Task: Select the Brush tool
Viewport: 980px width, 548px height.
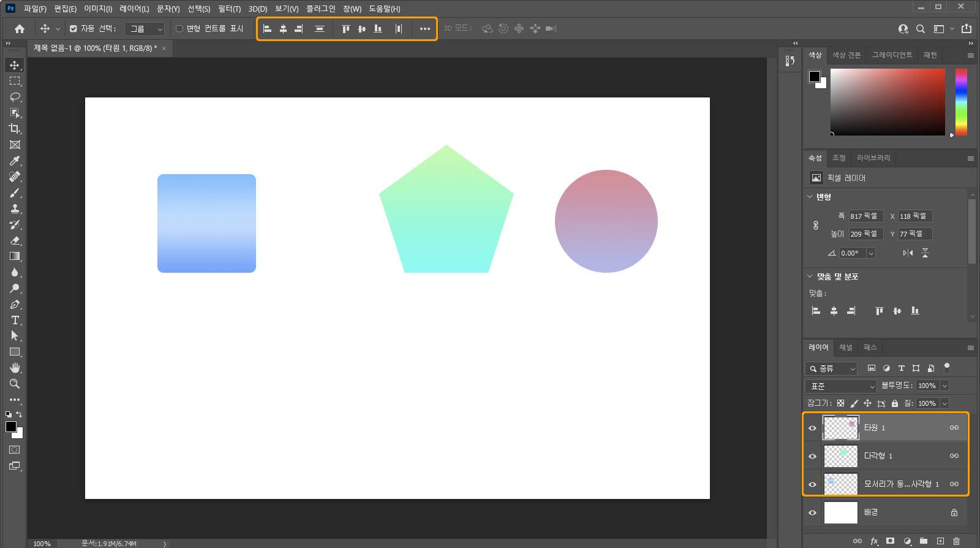Action: coord(15,192)
